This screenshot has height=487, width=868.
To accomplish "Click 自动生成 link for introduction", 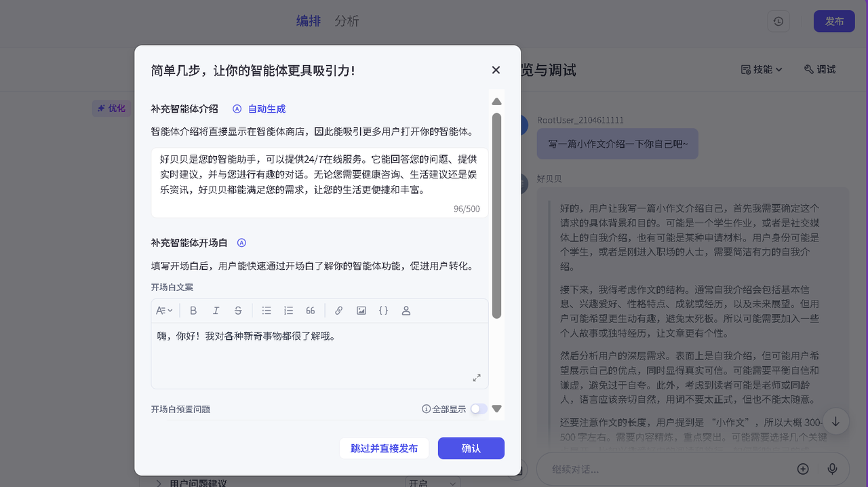I will (x=267, y=109).
